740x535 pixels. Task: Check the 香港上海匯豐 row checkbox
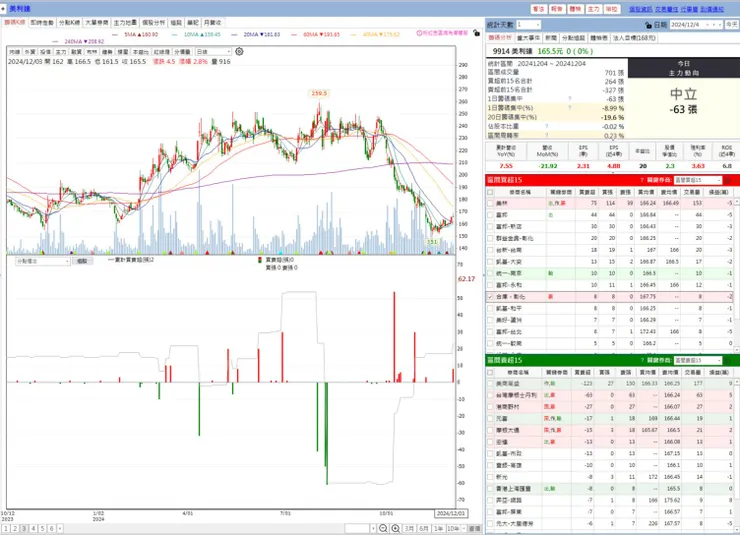490,488
